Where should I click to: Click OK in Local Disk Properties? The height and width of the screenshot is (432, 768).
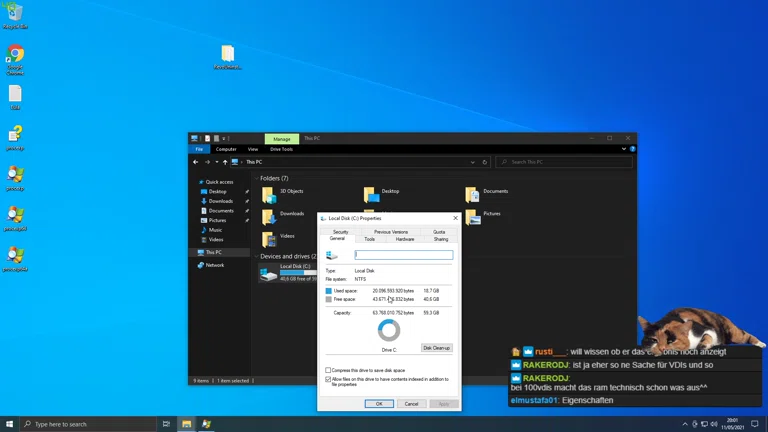coord(379,404)
